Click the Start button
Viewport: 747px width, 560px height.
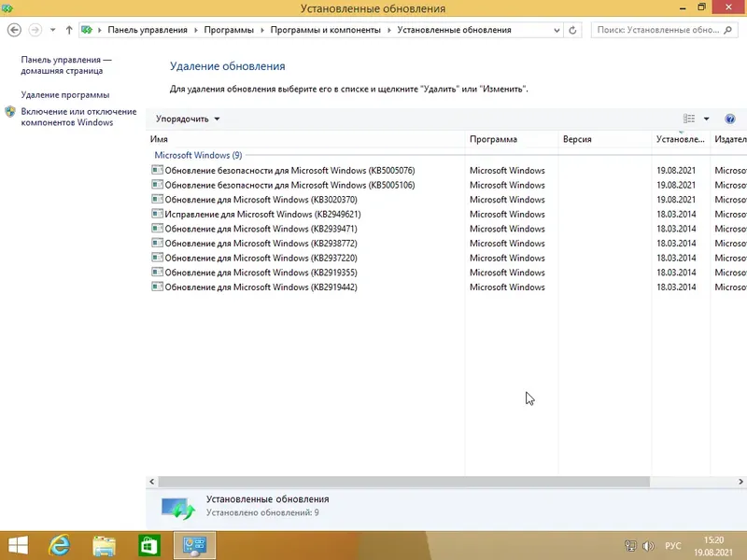tap(19, 545)
